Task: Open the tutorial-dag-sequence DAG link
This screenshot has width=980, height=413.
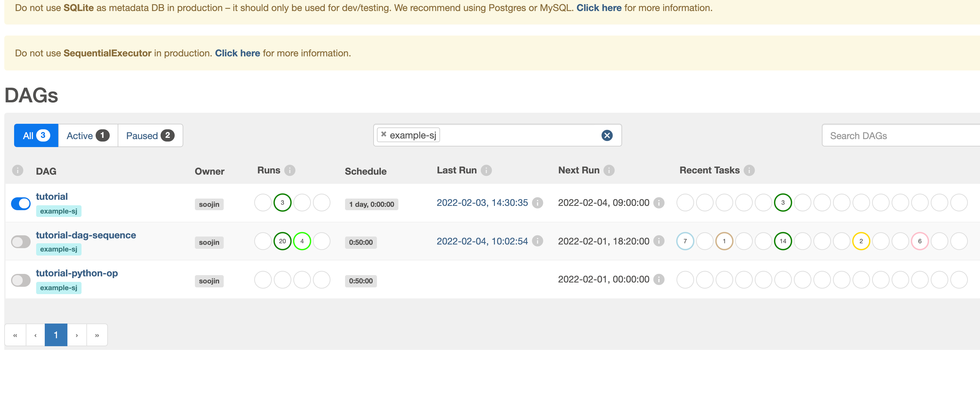Action: pos(86,235)
